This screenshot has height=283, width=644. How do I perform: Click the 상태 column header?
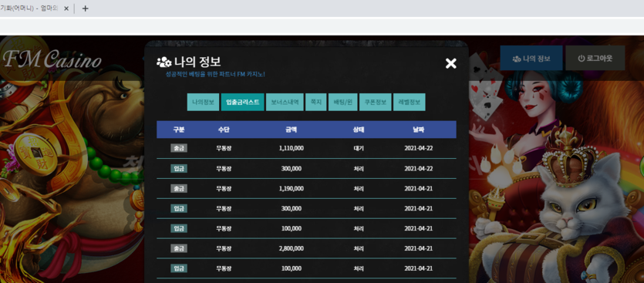tap(359, 130)
